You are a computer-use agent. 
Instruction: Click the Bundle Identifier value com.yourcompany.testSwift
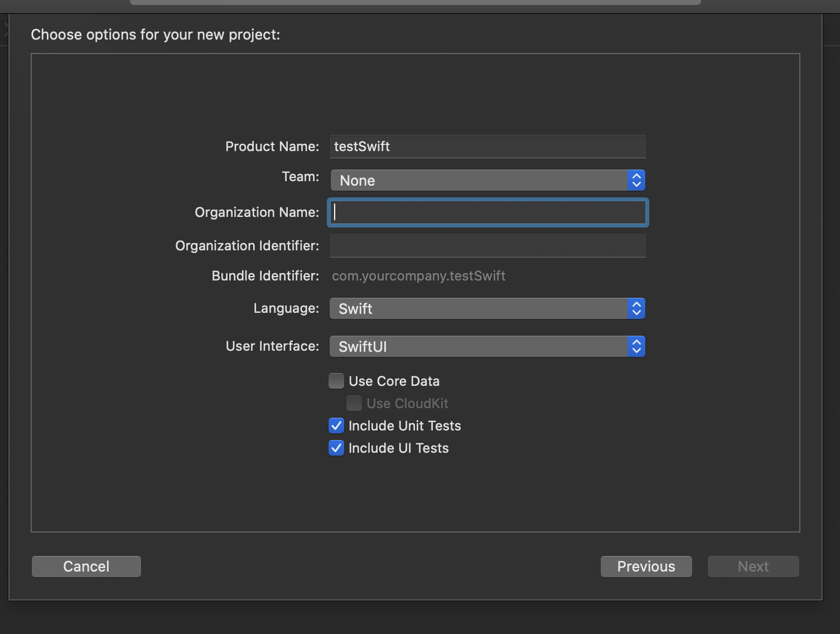(x=418, y=276)
